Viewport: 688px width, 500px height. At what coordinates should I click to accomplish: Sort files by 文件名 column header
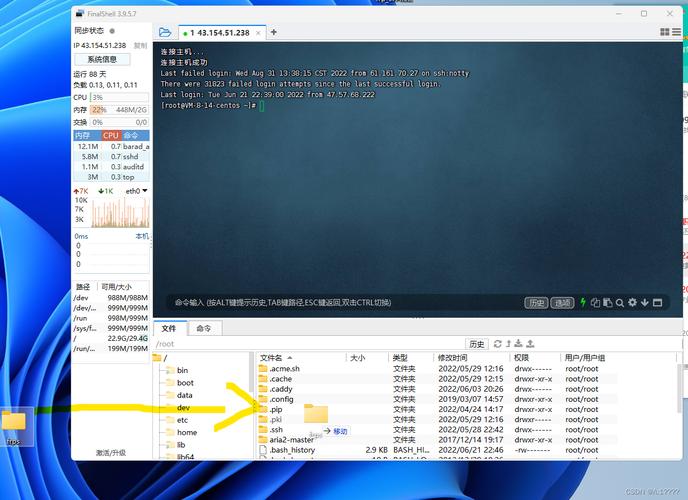pos(301,358)
